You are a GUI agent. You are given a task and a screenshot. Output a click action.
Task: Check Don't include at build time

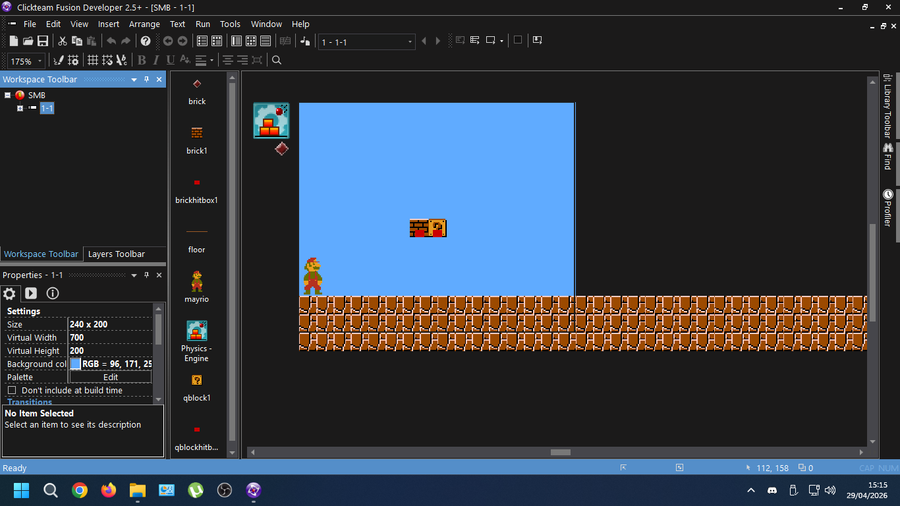(x=12, y=390)
